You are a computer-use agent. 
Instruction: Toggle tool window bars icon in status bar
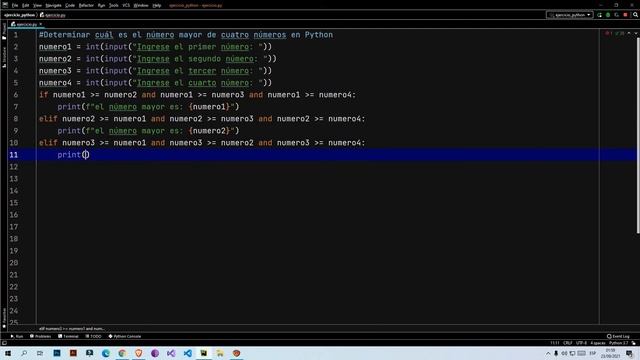[4, 343]
